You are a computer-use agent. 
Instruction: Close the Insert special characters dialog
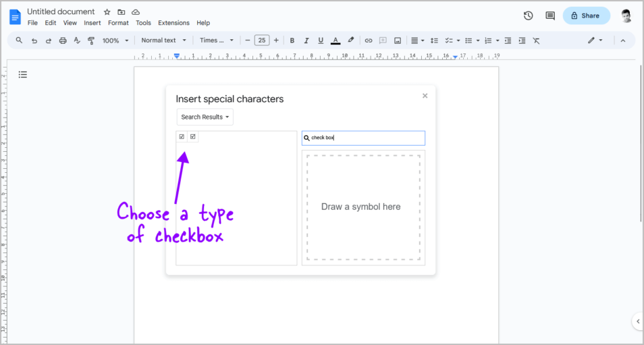point(425,96)
